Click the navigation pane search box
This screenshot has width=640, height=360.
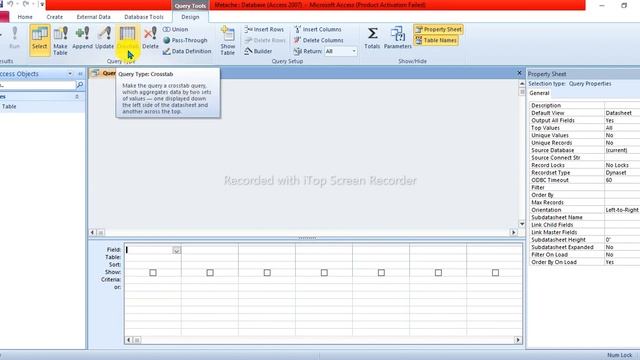(x=38, y=85)
